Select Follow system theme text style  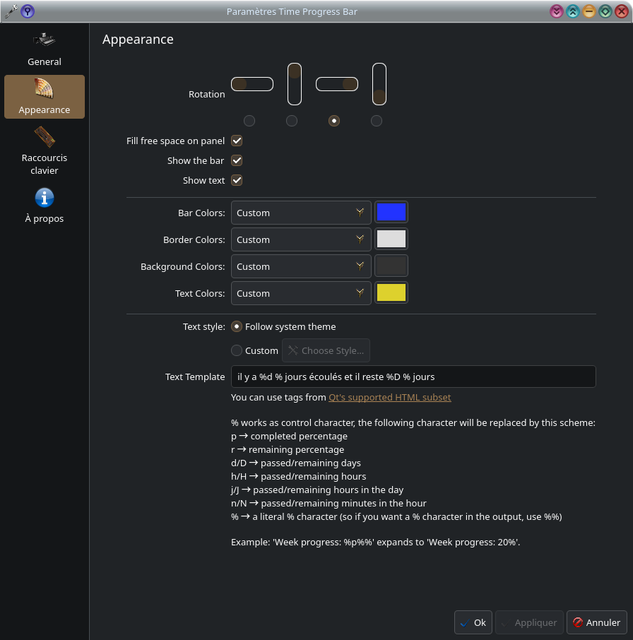tap(284, 327)
